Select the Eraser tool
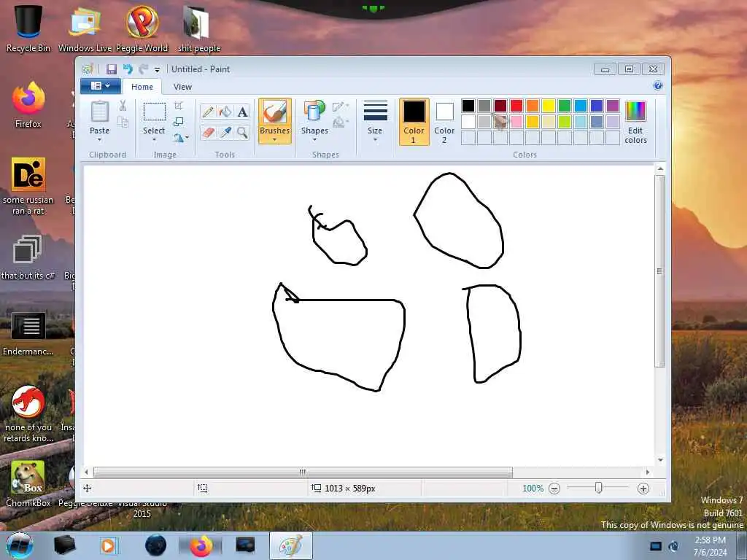 (x=208, y=132)
